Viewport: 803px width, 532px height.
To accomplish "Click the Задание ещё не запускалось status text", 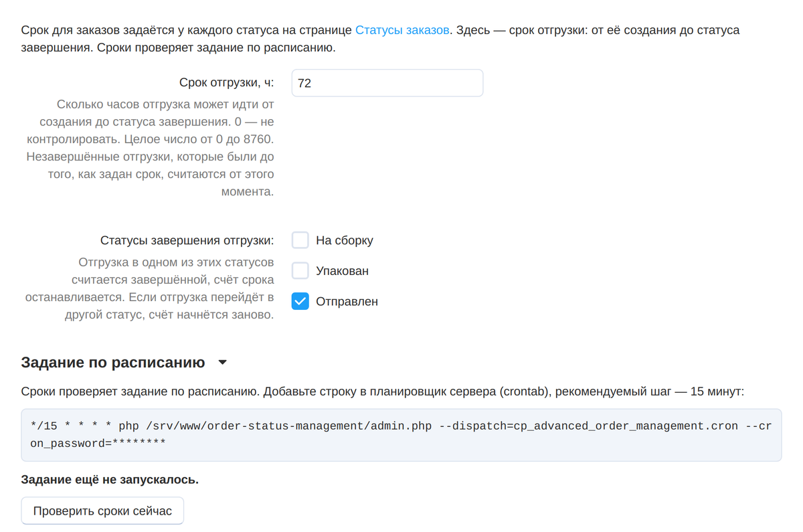I will tap(110, 480).
